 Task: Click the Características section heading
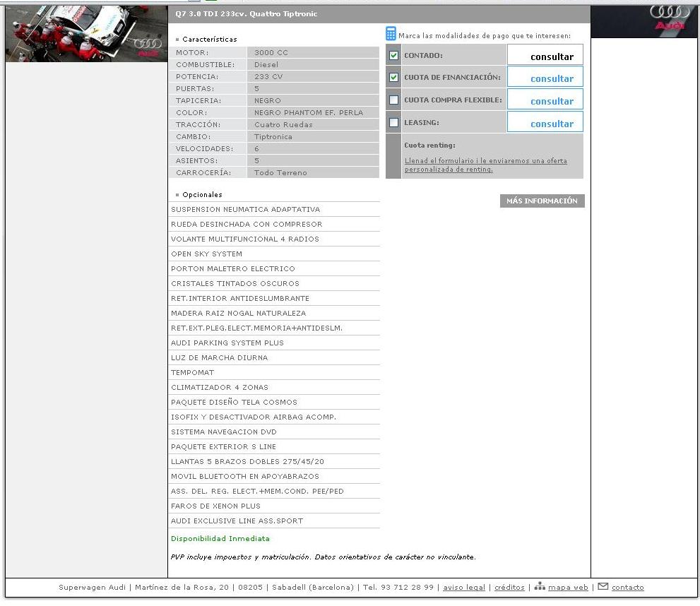[210, 40]
